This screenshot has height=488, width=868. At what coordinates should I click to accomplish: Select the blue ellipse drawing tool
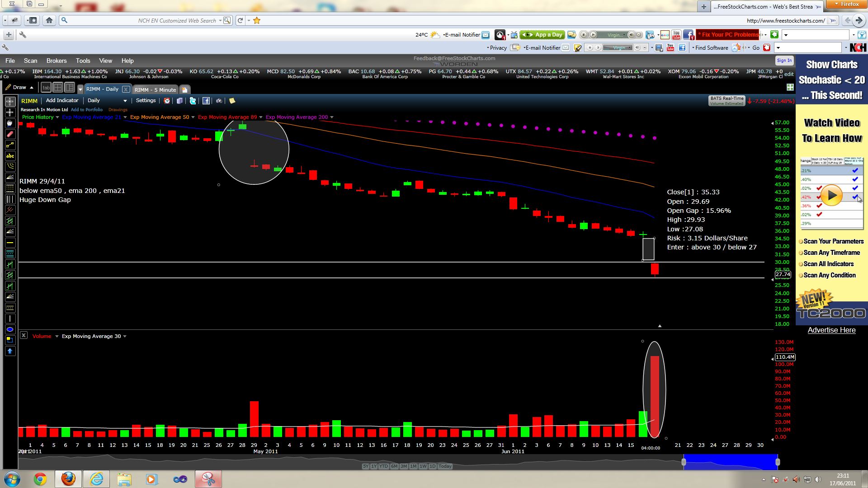click(10, 329)
